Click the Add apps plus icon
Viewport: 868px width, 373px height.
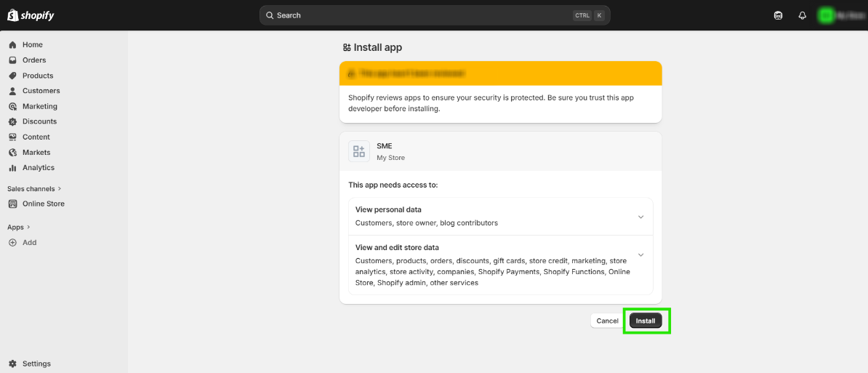[x=12, y=243]
